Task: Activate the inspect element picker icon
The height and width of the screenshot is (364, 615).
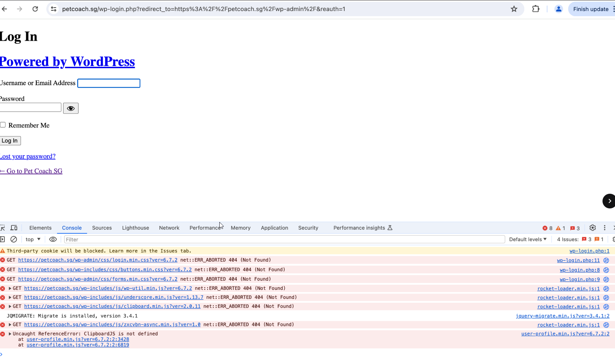Action: click(x=3, y=228)
